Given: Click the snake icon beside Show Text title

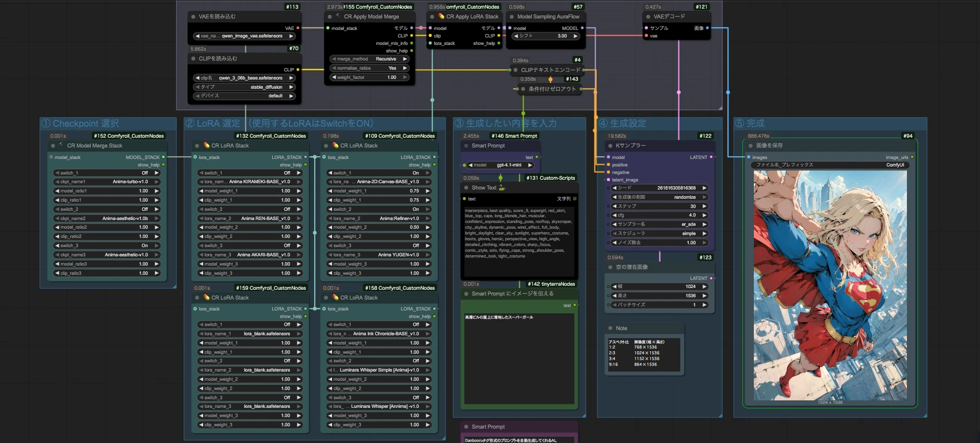Looking at the screenshot, I should pos(502,188).
